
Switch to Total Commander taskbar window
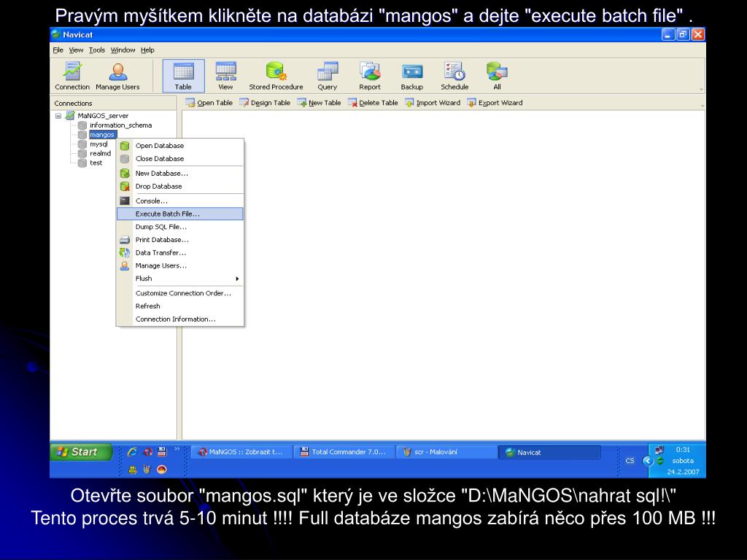click(344, 452)
